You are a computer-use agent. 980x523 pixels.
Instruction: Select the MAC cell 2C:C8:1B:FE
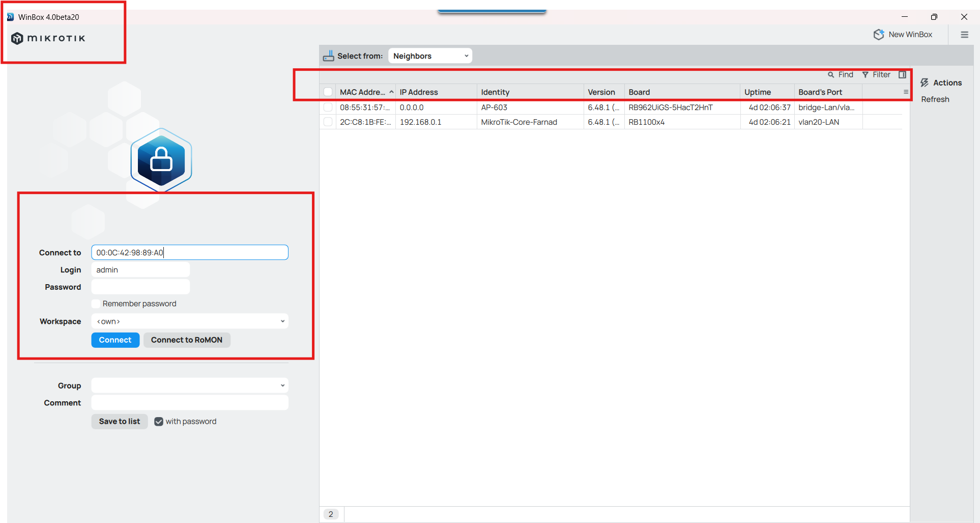(365, 122)
